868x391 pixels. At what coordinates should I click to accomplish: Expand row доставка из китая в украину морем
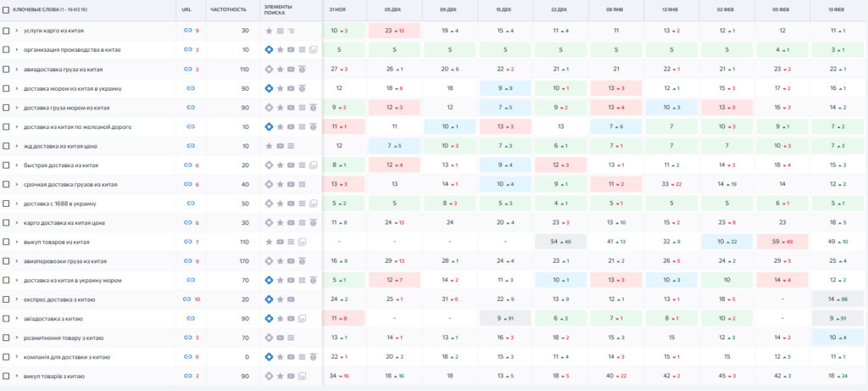point(17,280)
